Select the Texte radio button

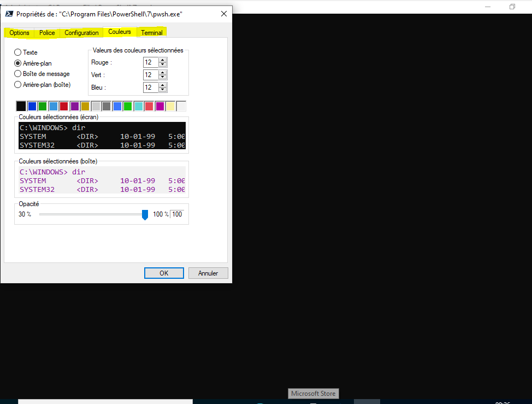[x=18, y=52]
